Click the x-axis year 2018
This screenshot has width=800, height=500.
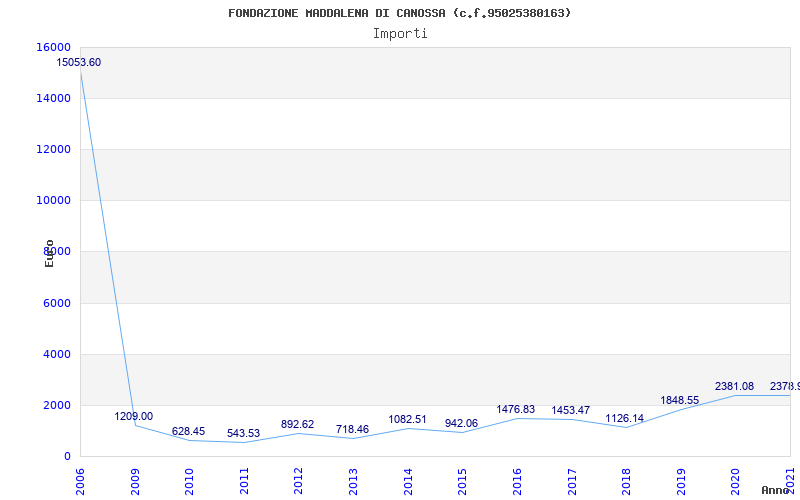626,481
